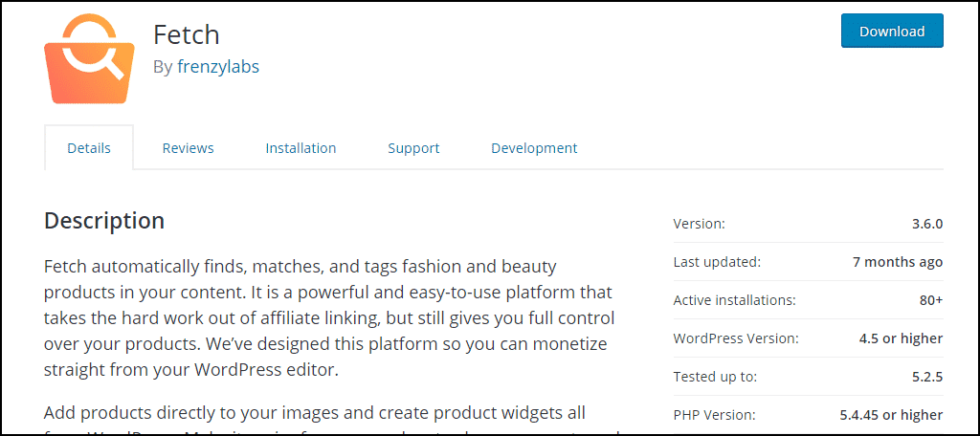Click the paragraph starting 'Fetch automatically finds'

(x=329, y=318)
